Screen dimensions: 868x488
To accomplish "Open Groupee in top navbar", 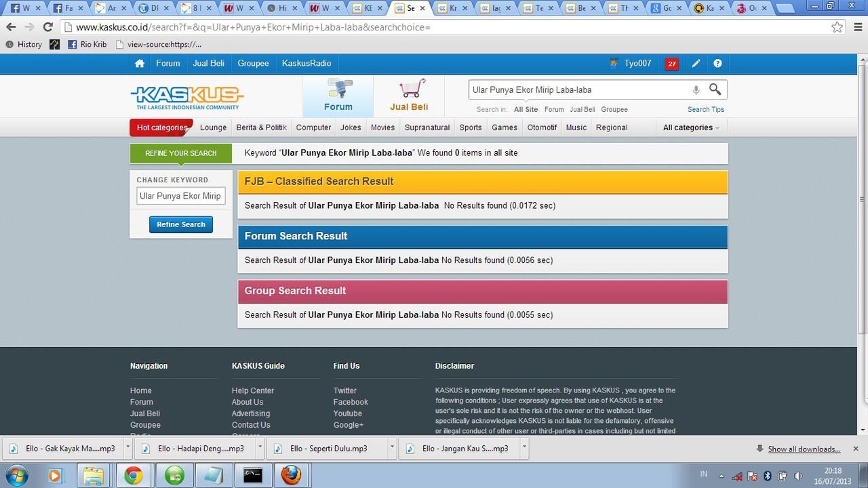I will click(x=253, y=63).
